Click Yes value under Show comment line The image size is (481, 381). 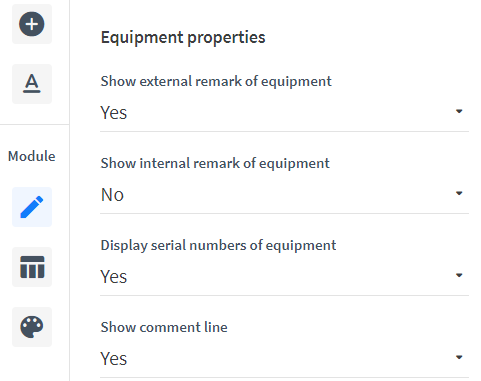114,359
